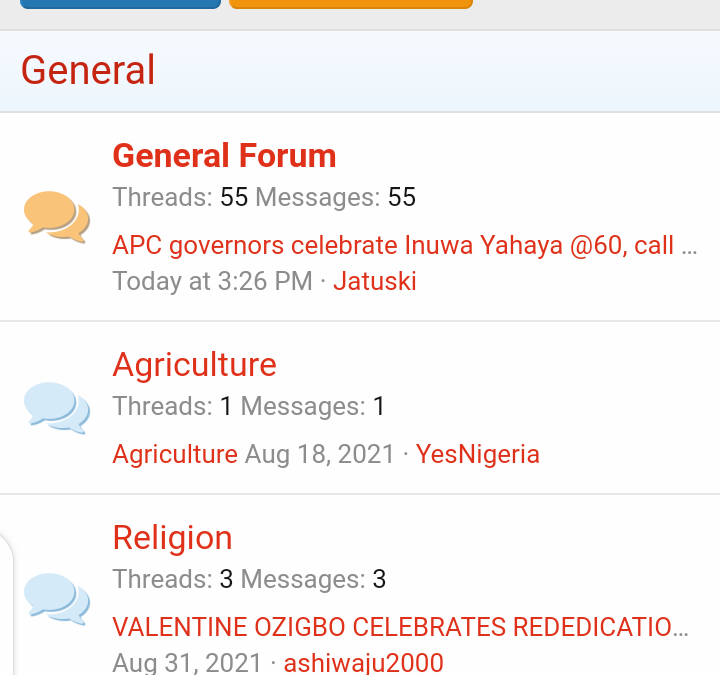Click the blue button at top
Screen dimensions: 720x675
tap(120, 3)
